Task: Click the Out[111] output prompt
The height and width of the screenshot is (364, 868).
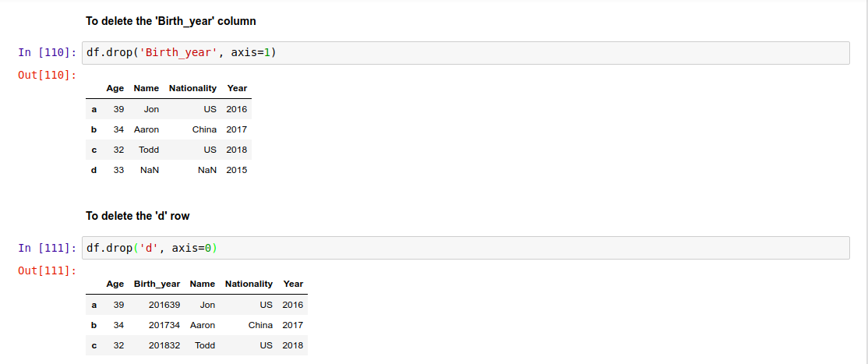Action: point(47,270)
